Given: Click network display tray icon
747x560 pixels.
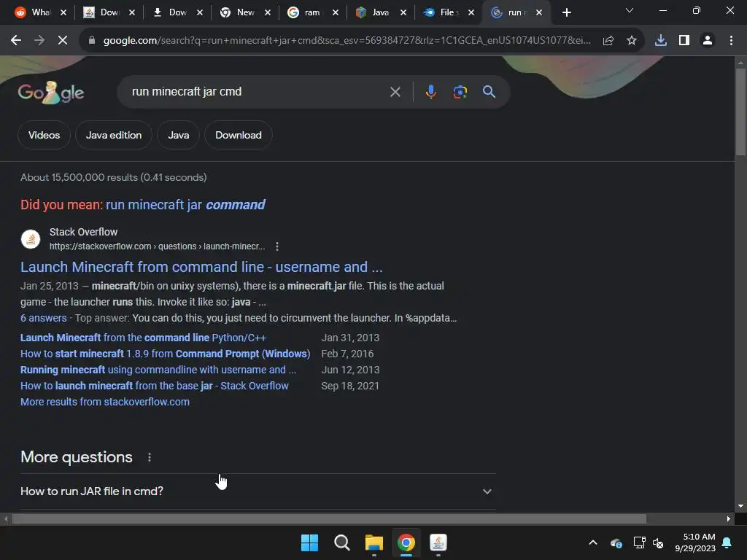Looking at the screenshot, I should click(639, 542).
